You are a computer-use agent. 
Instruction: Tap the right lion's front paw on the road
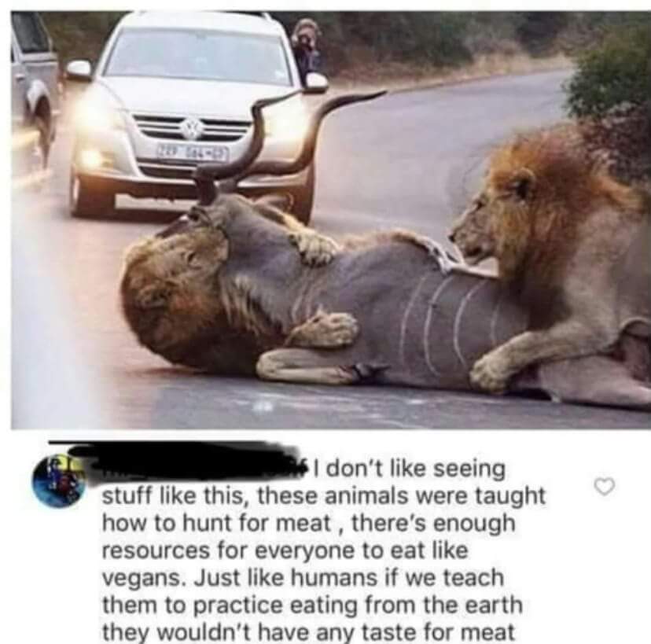click(x=494, y=372)
